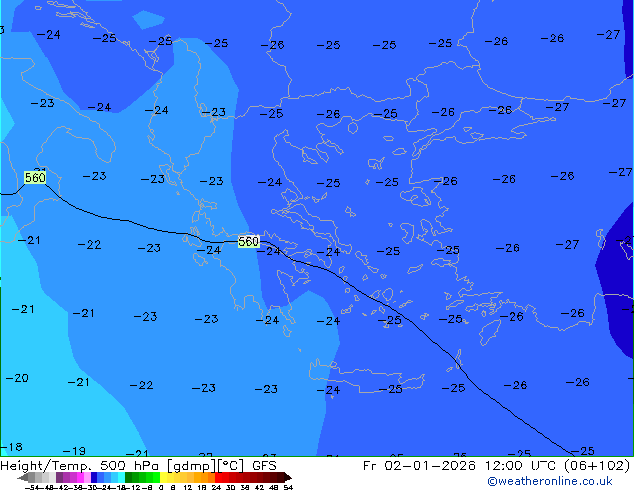Click the GFS model label
This screenshot has width=634, height=490.
[264, 466]
